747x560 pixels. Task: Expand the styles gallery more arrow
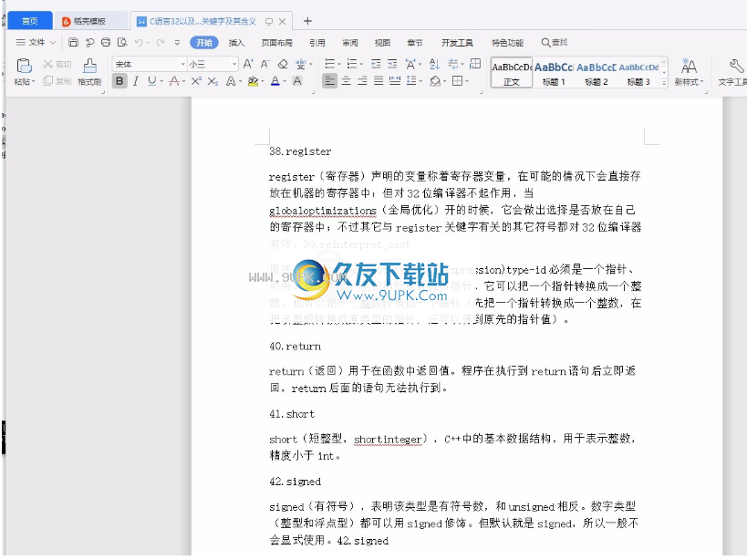click(x=664, y=83)
